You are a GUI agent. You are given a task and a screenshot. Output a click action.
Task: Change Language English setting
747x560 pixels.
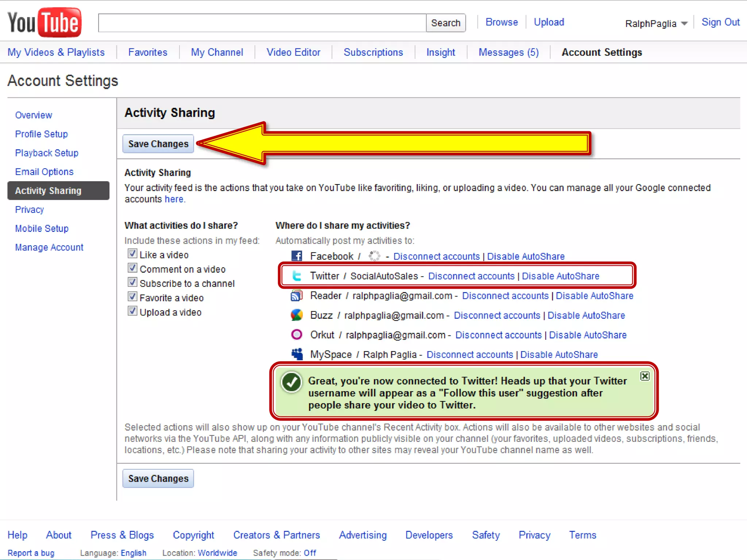(x=133, y=553)
